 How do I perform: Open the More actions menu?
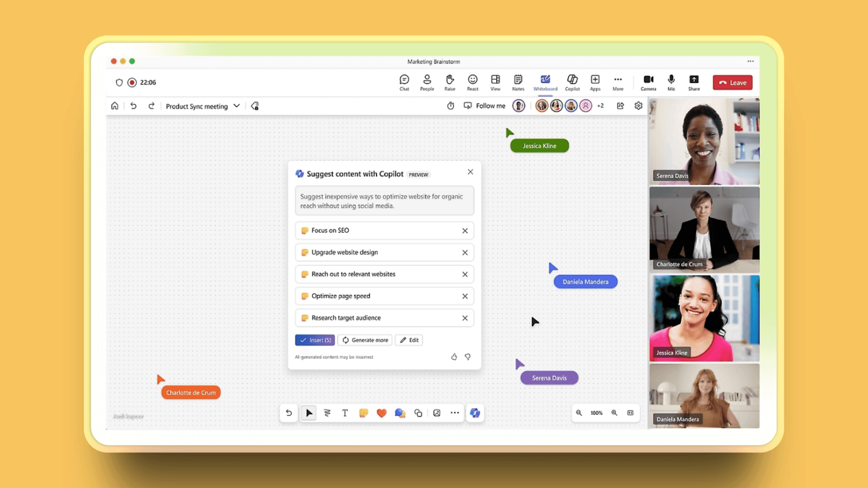618,83
